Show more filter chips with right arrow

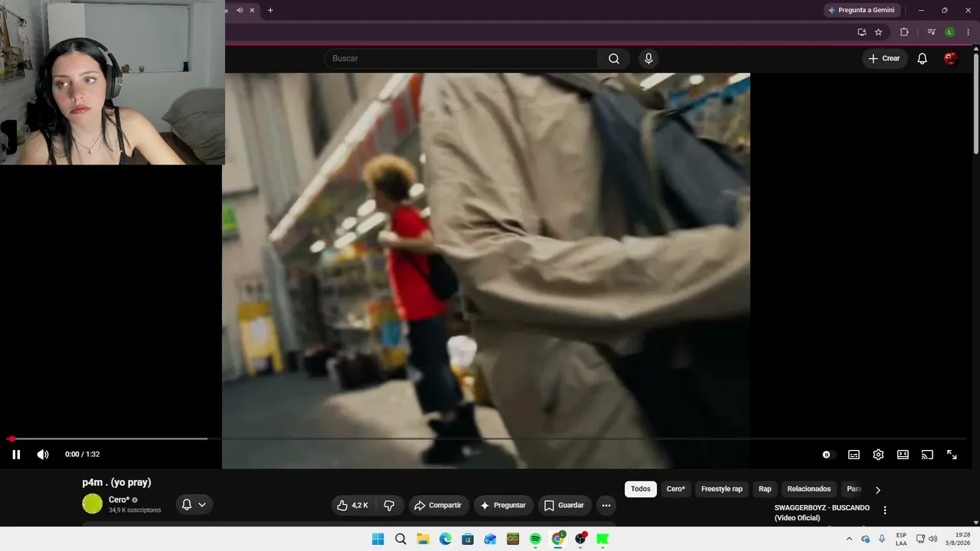coord(878,490)
